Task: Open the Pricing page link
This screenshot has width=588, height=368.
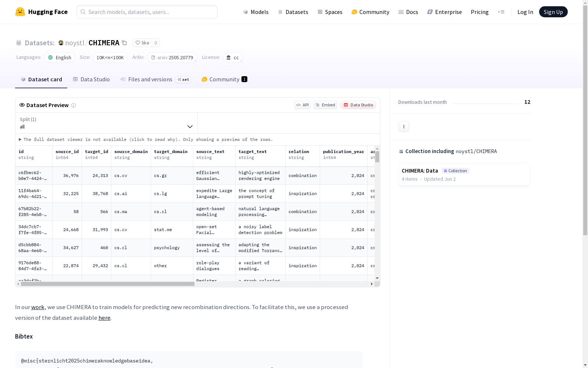Action: pos(480,12)
